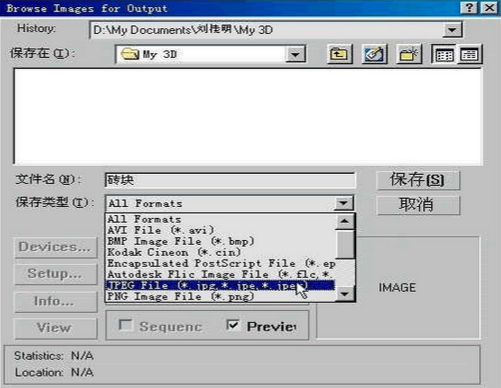Choose BMP Image File format
The height and width of the screenshot is (388, 501).
coord(220,241)
